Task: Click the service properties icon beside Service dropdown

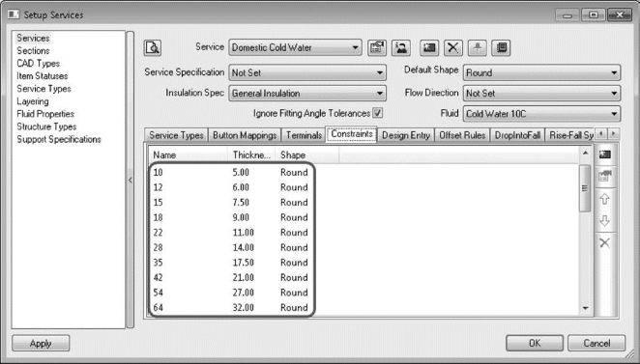Action: point(377,47)
